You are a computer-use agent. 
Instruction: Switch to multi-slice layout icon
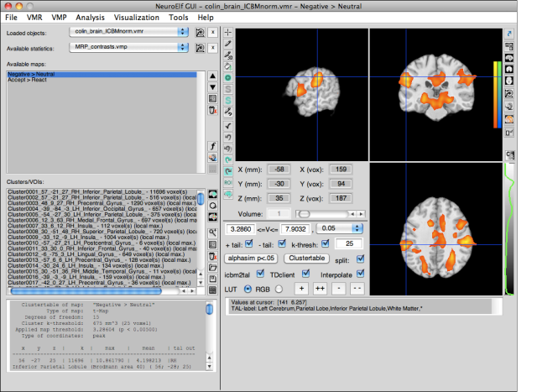tap(509, 46)
